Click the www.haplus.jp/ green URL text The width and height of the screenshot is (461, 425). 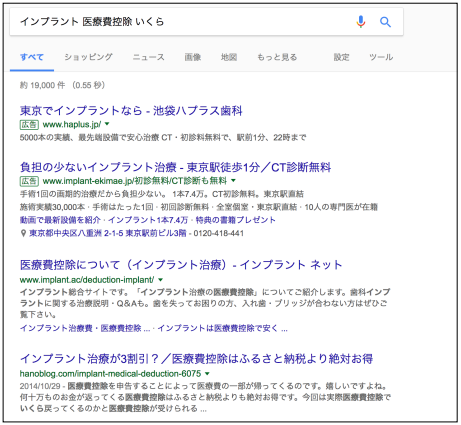tap(72, 124)
